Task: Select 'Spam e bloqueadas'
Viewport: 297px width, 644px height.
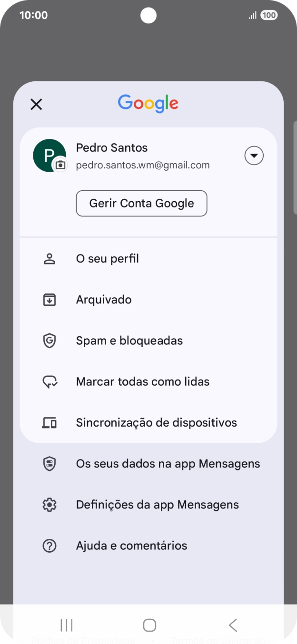Action: click(x=129, y=340)
